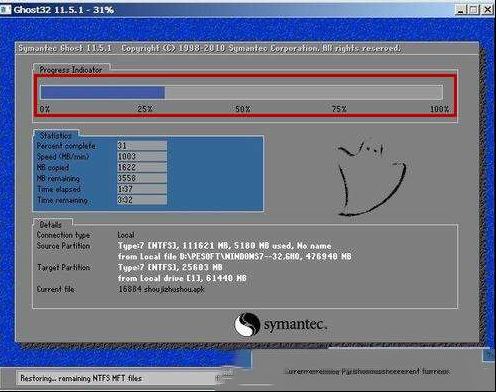
Task: Click the Ghost32 title bar app icon
Action: point(6,9)
